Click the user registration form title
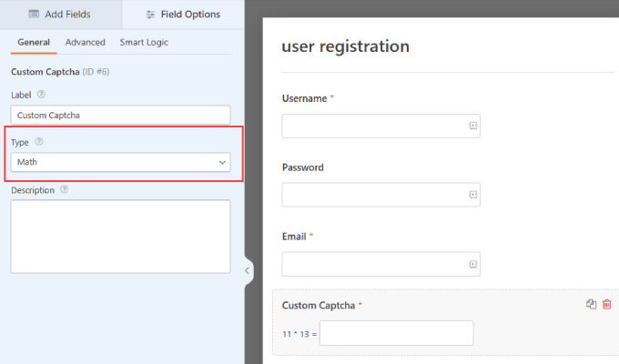 (x=346, y=46)
